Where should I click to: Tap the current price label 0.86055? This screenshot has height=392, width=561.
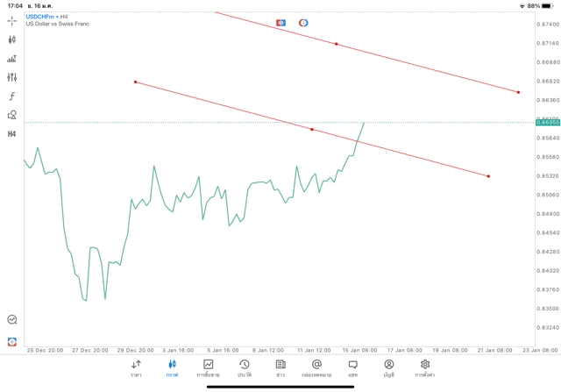(548, 123)
